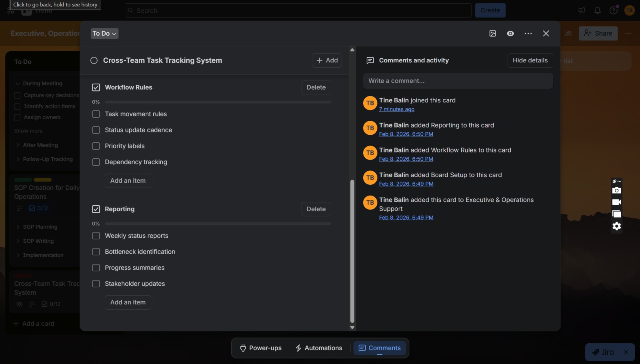Click scrollbar down arrow in card panel
This screenshot has width=640, height=364.
[x=352, y=328]
